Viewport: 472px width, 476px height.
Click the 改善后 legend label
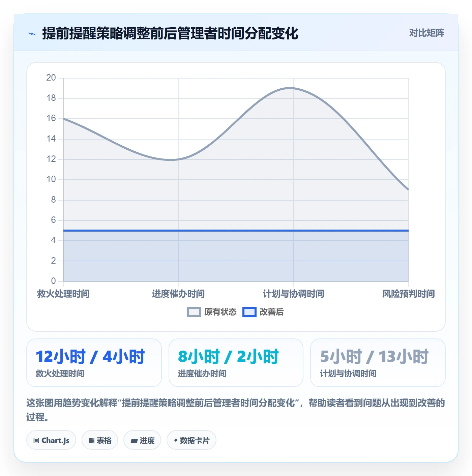click(271, 312)
